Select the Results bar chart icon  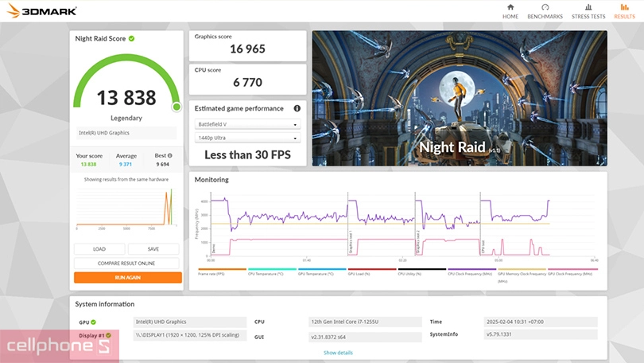624,7
